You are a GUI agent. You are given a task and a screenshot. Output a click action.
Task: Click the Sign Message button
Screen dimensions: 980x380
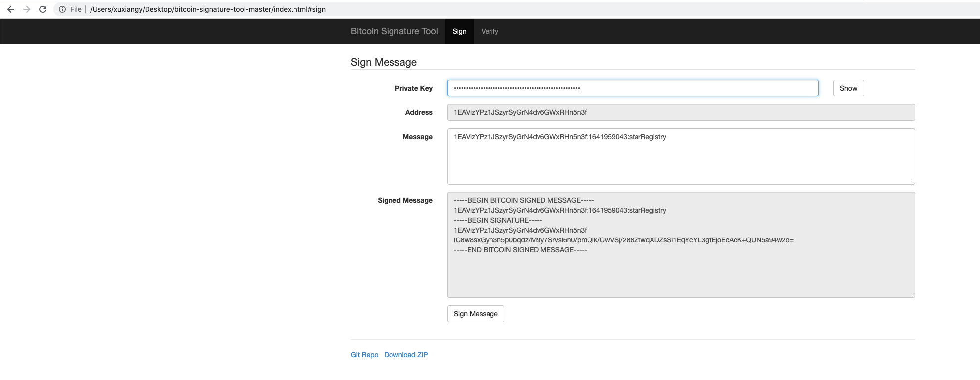click(x=476, y=314)
